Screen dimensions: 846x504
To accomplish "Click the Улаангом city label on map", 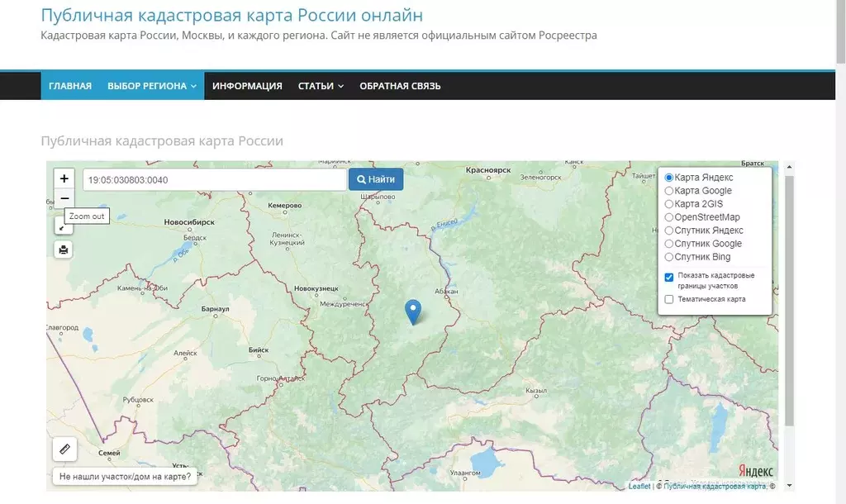I will 465,473.
